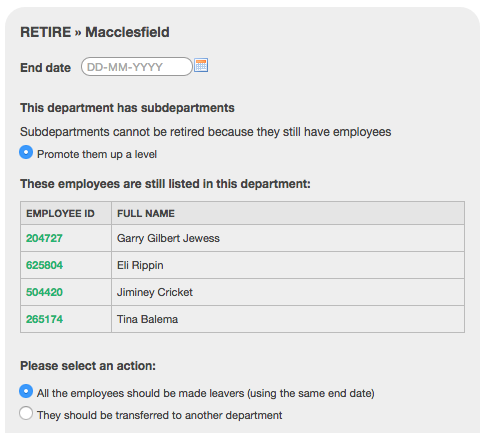Open employee ID 204727 link
This screenshot has width=485, height=433.
(x=44, y=238)
